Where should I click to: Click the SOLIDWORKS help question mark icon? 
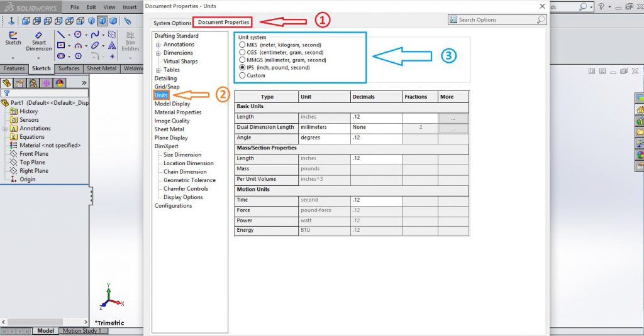pyautogui.click(x=601, y=6)
